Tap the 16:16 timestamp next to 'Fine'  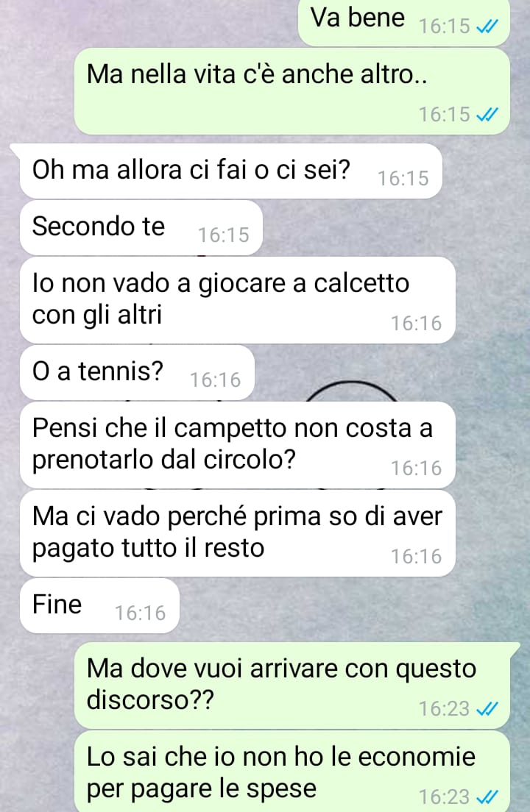pyautogui.click(x=140, y=613)
